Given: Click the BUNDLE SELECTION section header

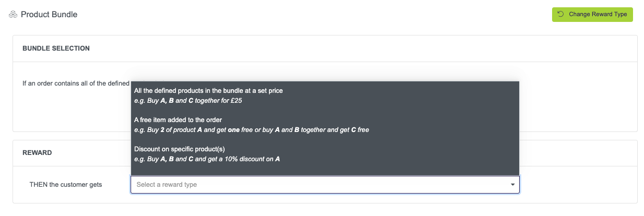Looking at the screenshot, I should pyautogui.click(x=56, y=49).
